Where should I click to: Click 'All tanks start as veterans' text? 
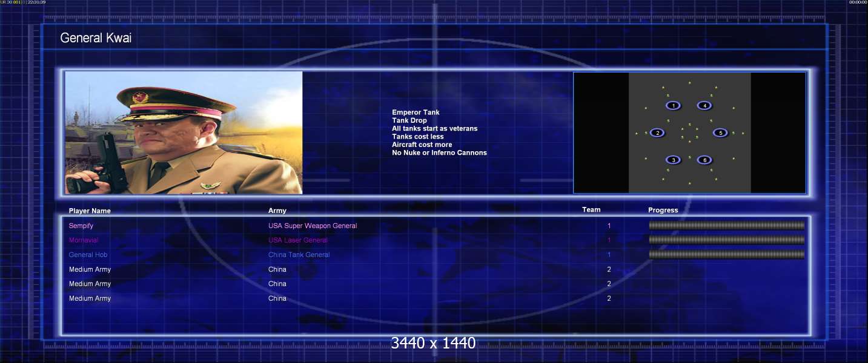pos(435,128)
